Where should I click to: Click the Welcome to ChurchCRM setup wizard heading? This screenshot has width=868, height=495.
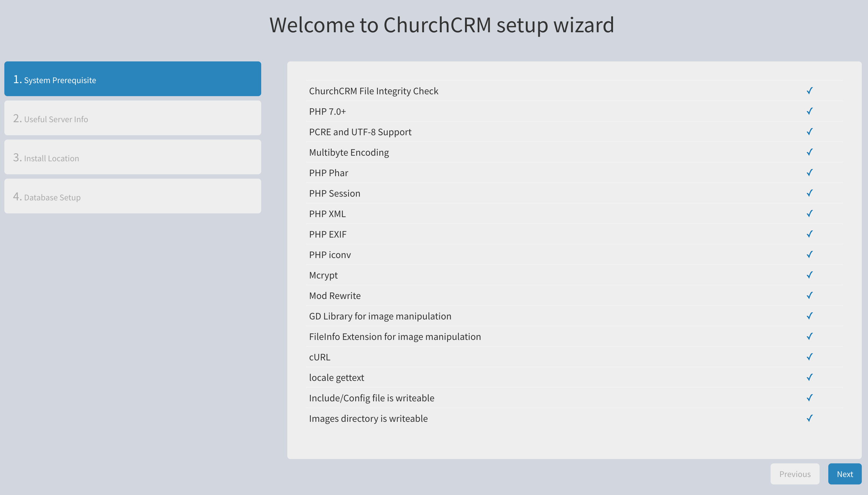pos(441,25)
